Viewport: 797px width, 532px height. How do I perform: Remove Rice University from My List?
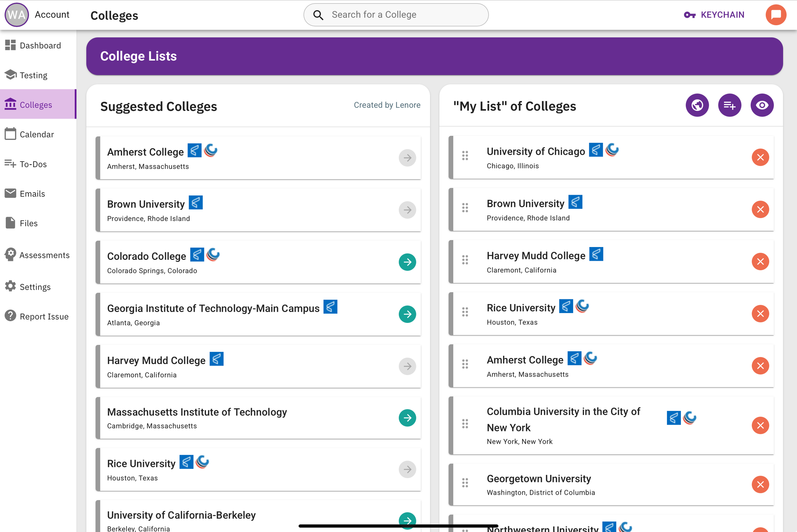coord(760,314)
